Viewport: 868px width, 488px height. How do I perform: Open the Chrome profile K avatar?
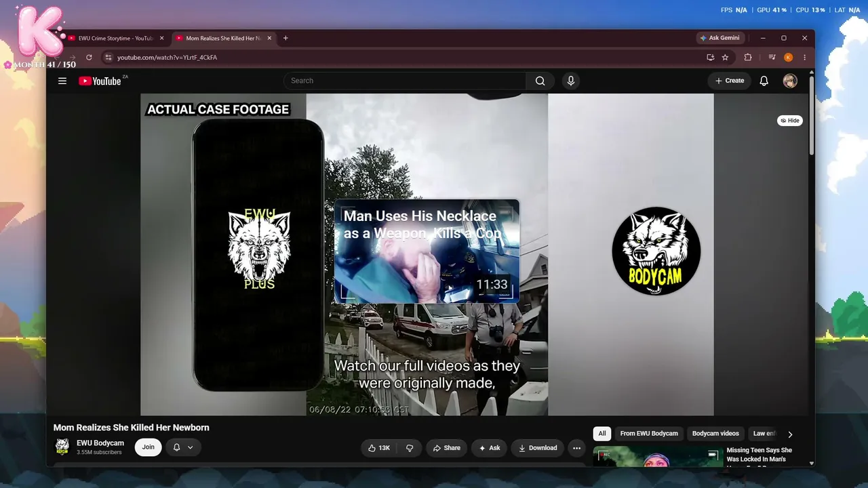[788, 58]
